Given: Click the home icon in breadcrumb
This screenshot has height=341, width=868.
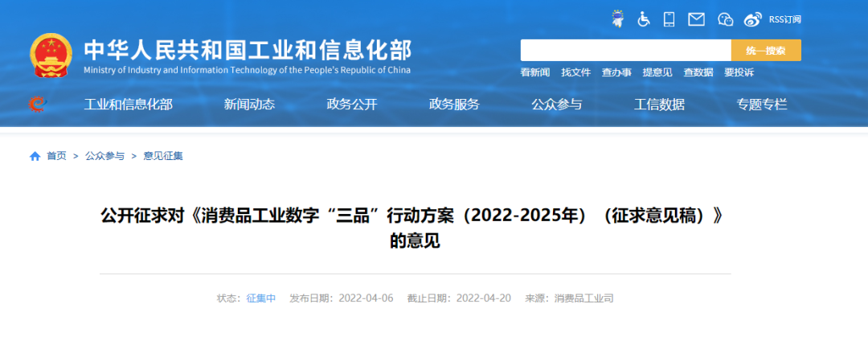Looking at the screenshot, I should coord(35,156).
